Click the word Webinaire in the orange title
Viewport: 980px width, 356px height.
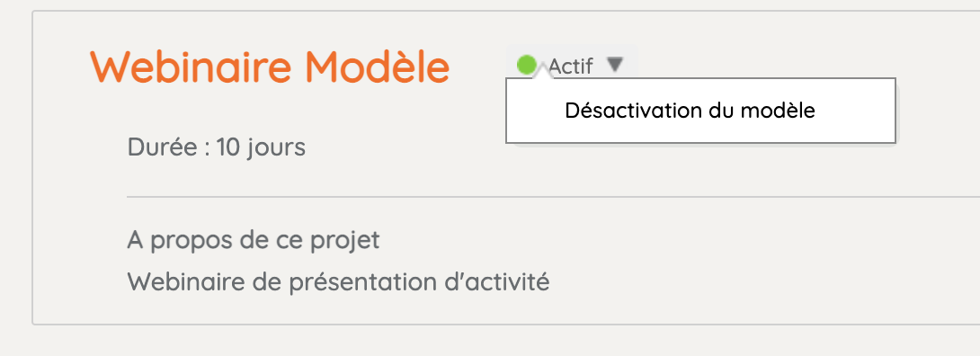(192, 67)
